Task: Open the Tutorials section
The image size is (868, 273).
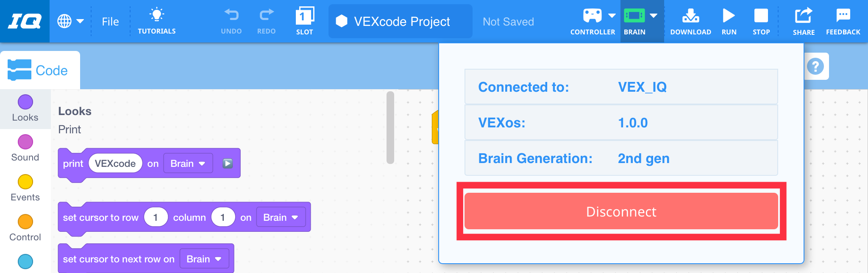Action: [x=157, y=20]
